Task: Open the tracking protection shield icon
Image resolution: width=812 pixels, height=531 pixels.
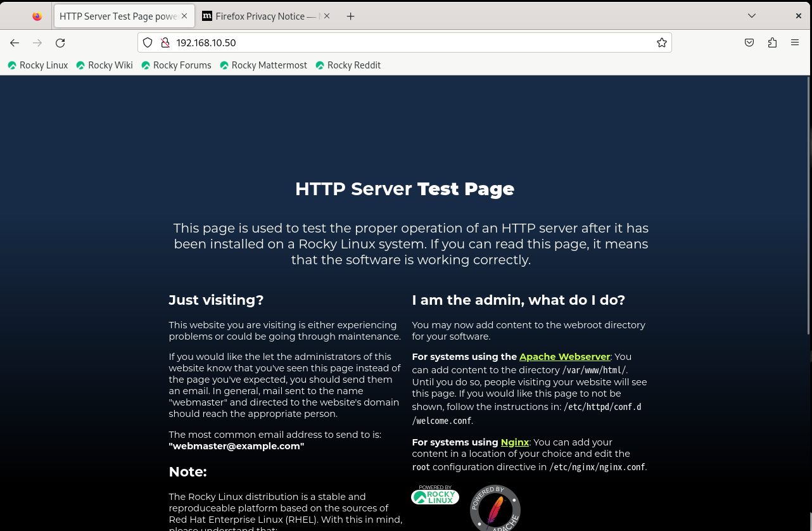Action: [x=148, y=42]
